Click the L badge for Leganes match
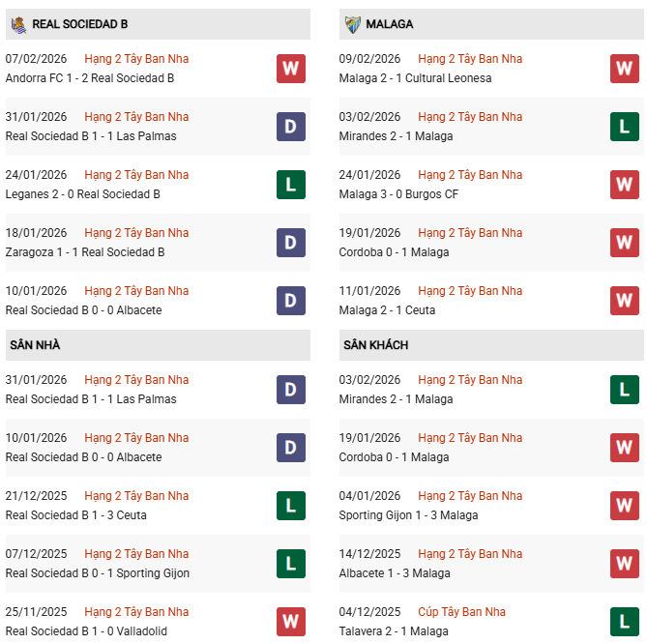 291,185
